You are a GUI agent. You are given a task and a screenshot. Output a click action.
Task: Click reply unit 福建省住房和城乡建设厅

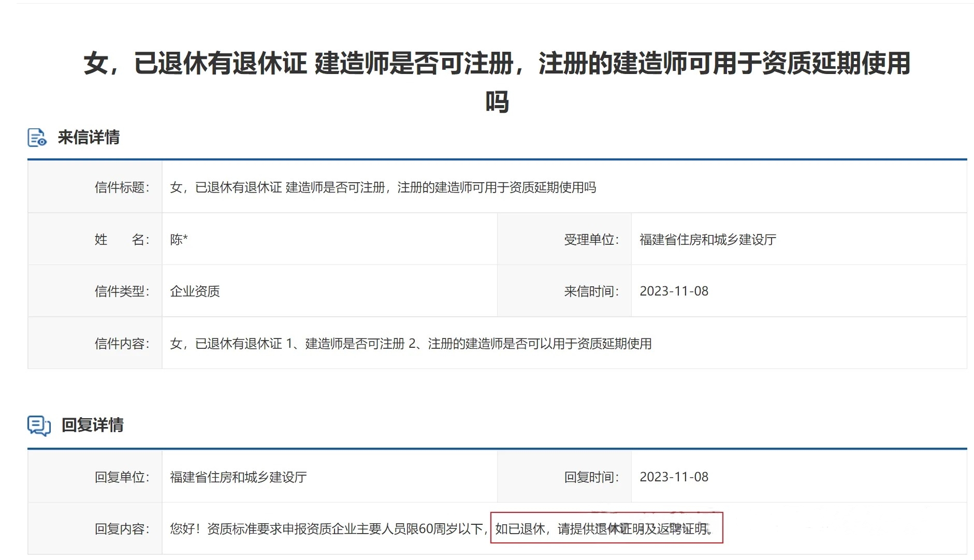click(x=238, y=477)
